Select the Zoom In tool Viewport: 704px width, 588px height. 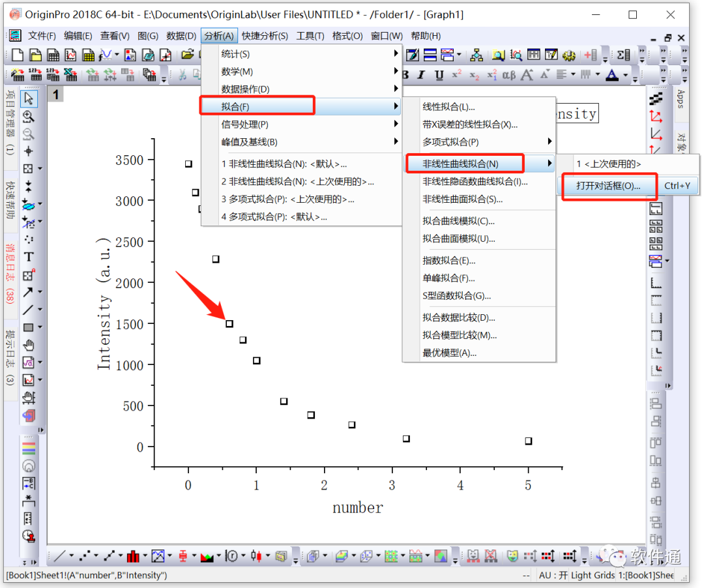[28, 117]
